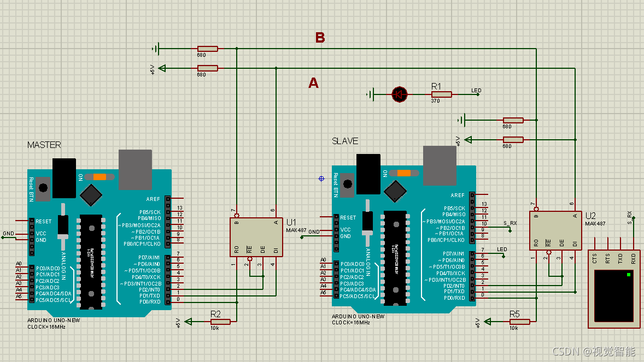This screenshot has height=362, width=644.
Task: Click the SLAVE board ON indicator LED
Action: (404, 173)
